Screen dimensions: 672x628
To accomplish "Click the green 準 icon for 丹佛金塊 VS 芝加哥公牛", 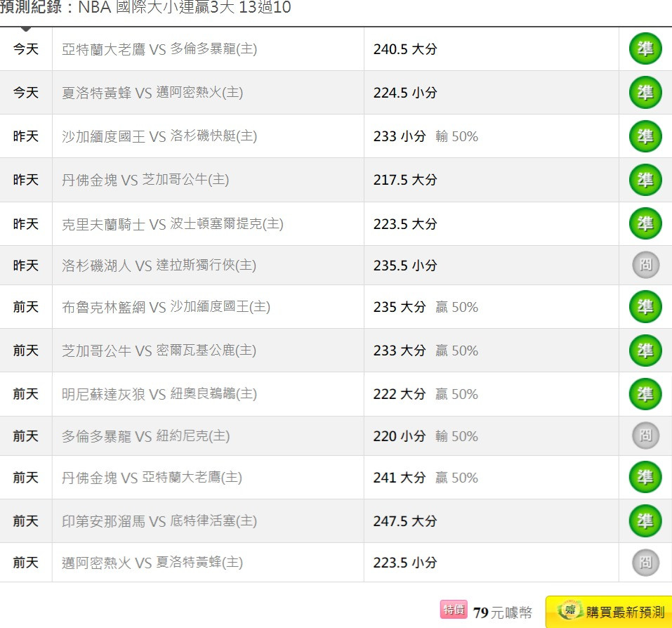I will pos(645,180).
